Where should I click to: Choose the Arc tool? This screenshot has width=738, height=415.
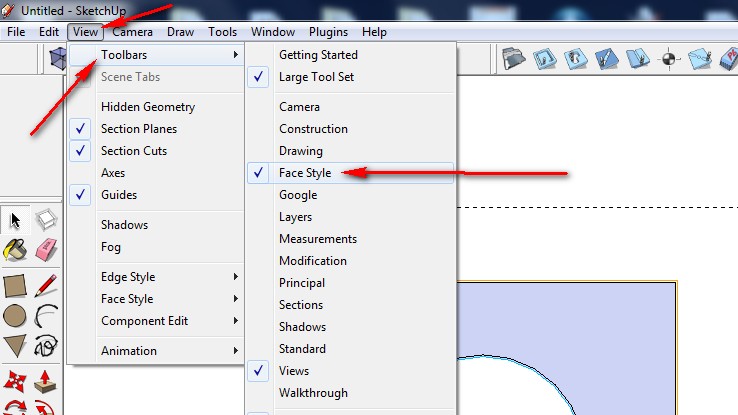point(46,316)
